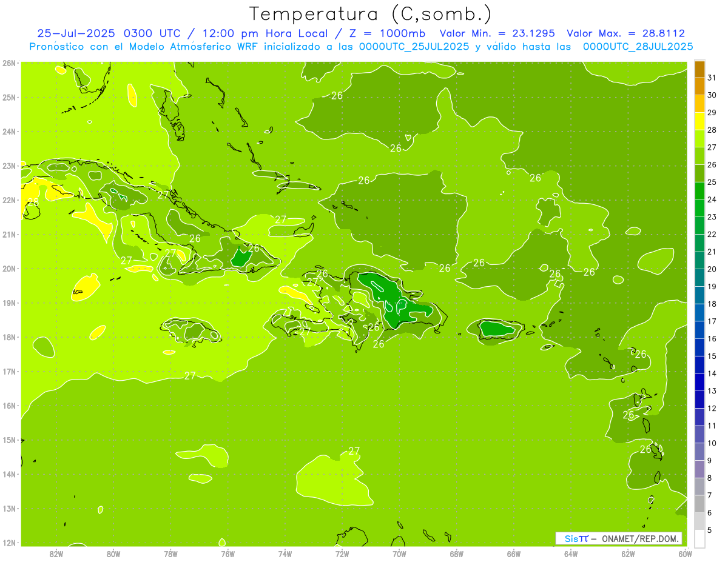Click the valid-until time "0000UTC_28JUL2025"

point(638,46)
